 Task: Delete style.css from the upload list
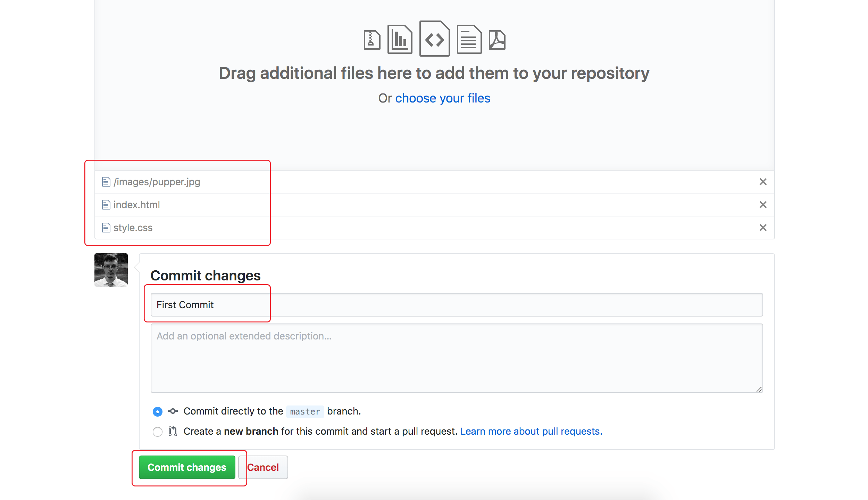(763, 228)
